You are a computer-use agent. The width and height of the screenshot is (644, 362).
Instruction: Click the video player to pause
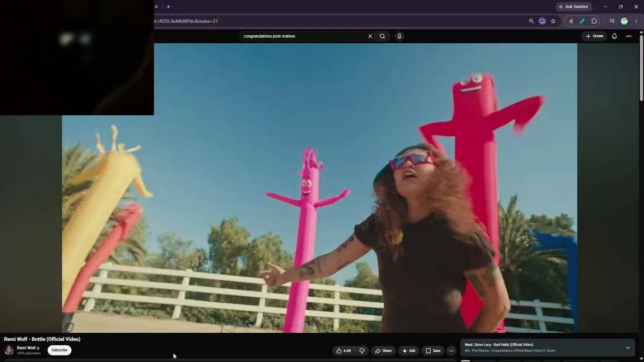point(319,188)
